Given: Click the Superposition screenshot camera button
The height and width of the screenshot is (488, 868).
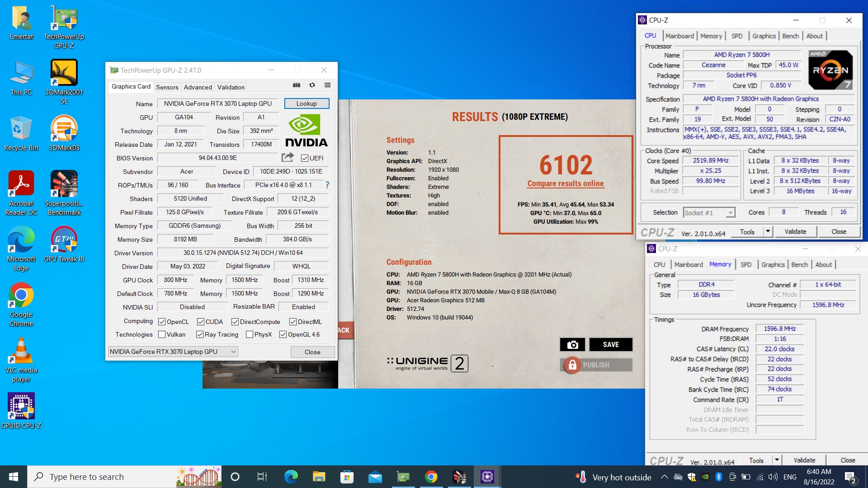Looking at the screenshot, I should 572,344.
